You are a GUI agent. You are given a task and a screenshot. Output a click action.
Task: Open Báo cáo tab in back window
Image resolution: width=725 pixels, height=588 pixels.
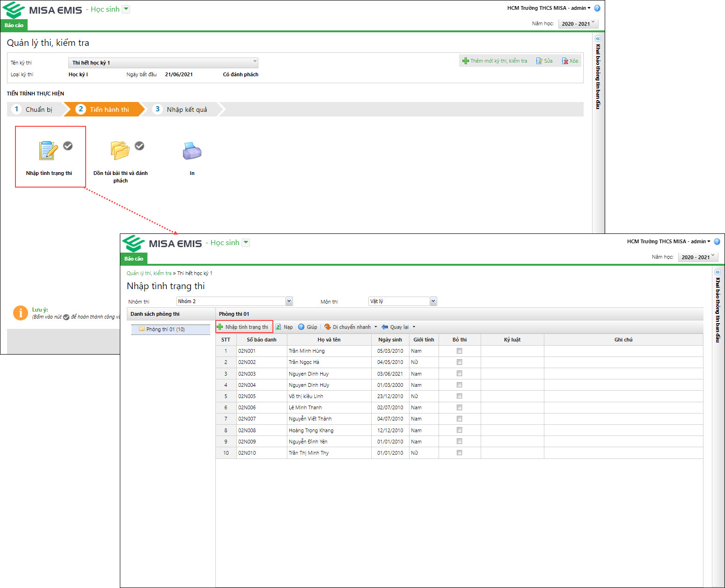(x=14, y=25)
